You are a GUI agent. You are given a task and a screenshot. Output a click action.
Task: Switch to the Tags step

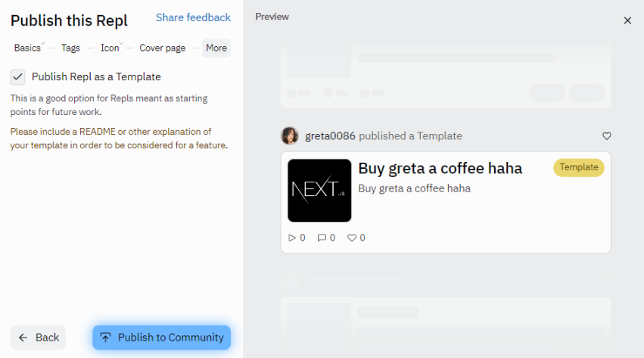click(x=70, y=48)
